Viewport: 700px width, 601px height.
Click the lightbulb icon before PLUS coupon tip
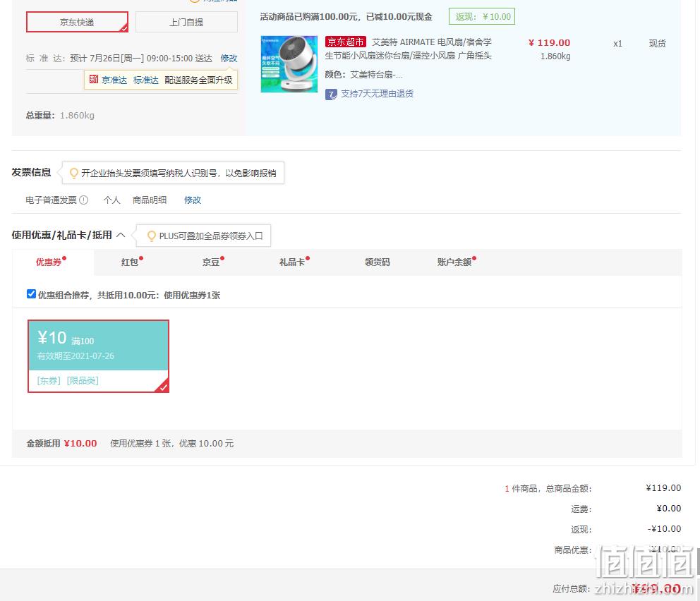coord(152,236)
